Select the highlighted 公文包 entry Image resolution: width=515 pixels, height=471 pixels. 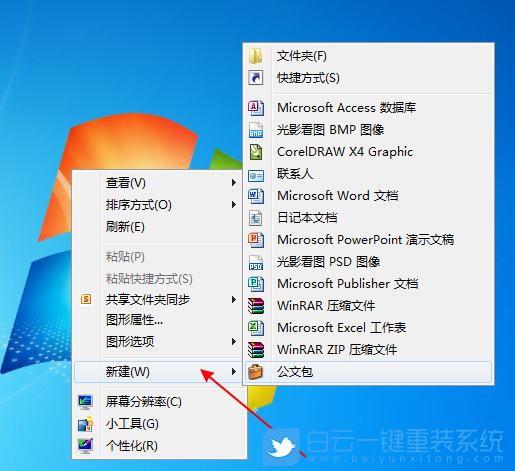click(x=368, y=372)
